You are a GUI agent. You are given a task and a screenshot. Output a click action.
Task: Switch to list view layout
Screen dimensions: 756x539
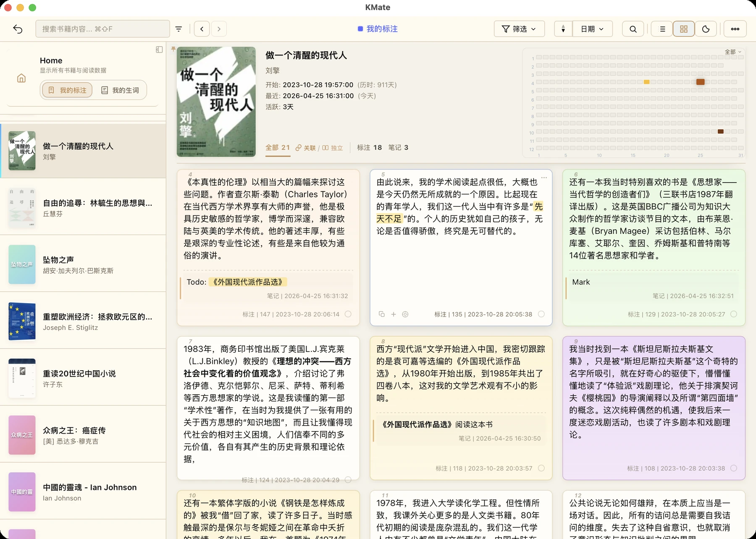662,29
